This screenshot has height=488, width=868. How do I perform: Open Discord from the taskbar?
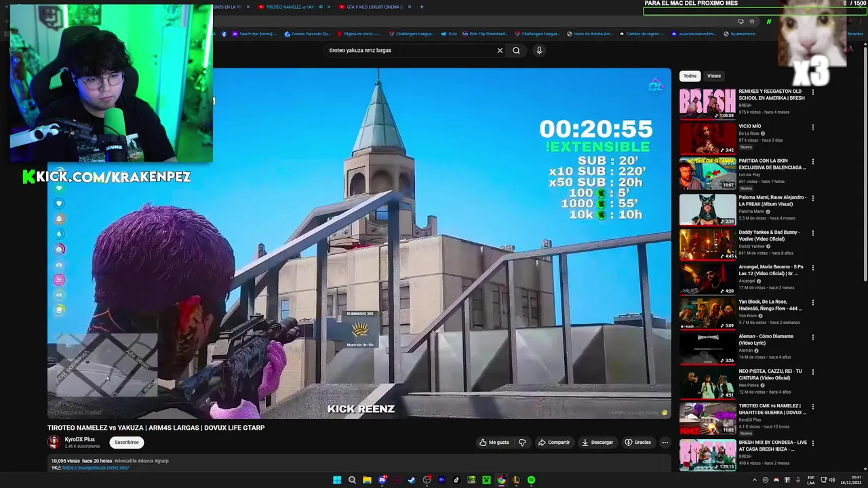pyautogui.click(x=382, y=480)
